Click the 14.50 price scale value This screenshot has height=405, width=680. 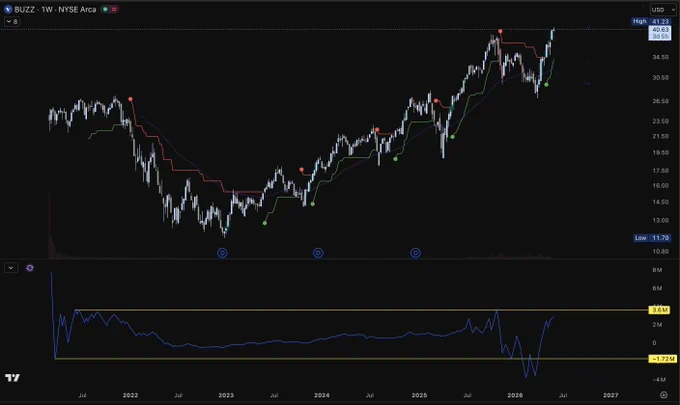coord(660,202)
